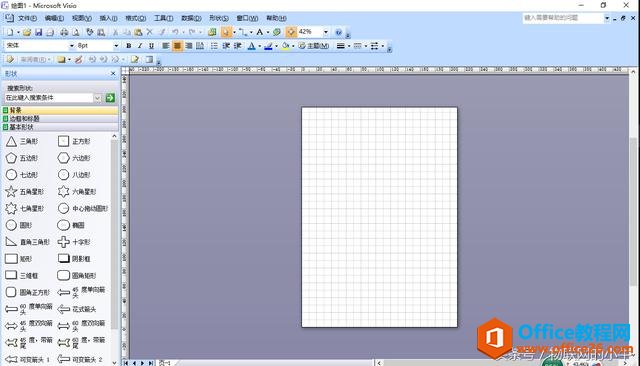Click the increase indent icon
Image resolution: width=640 pixels, height=366 pixels.
click(x=238, y=46)
